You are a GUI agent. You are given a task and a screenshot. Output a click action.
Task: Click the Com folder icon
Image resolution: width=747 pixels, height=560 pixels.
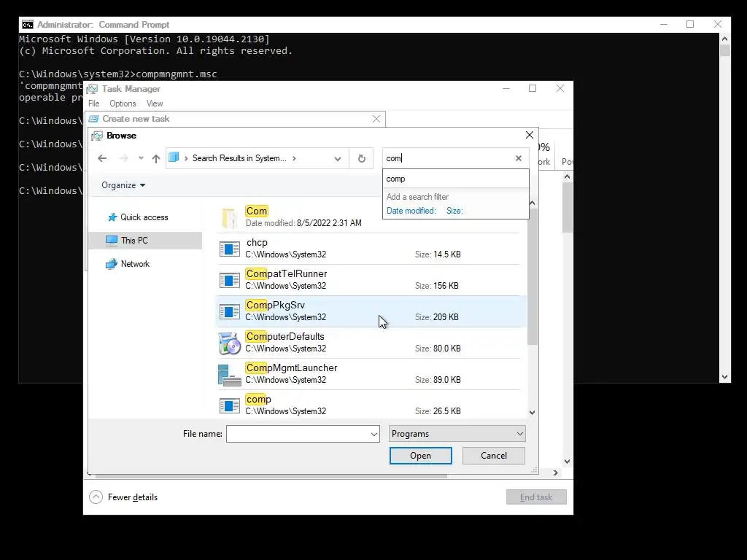coord(229,217)
